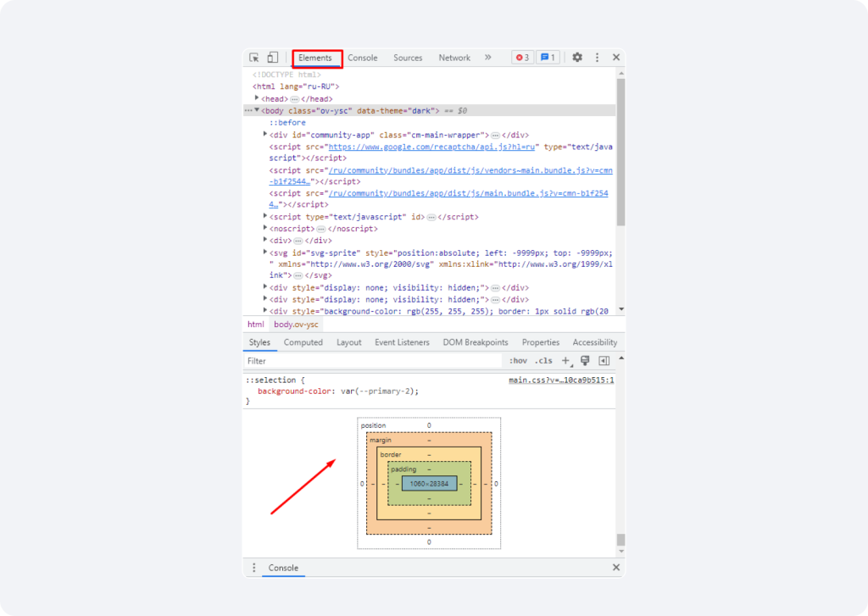Click the paintbrush rendering emulation icon
The height and width of the screenshot is (616, 868).
[x=585, y=361]
